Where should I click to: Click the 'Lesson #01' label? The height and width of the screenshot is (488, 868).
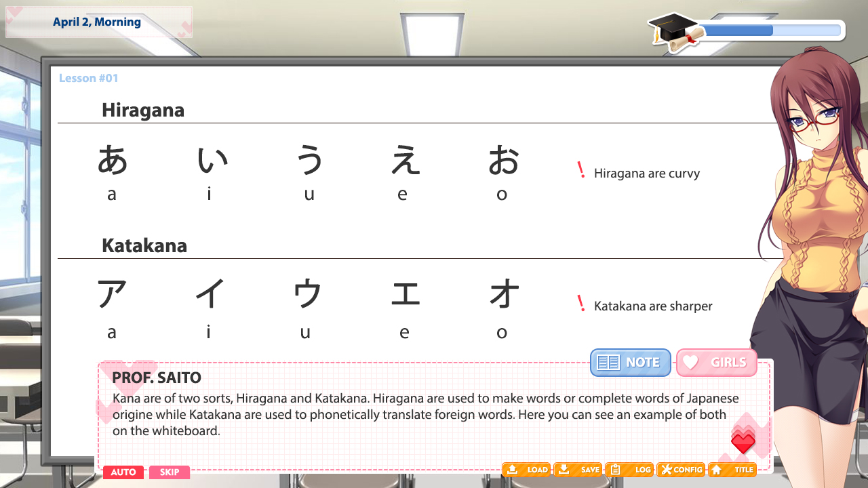coord(89,78)
